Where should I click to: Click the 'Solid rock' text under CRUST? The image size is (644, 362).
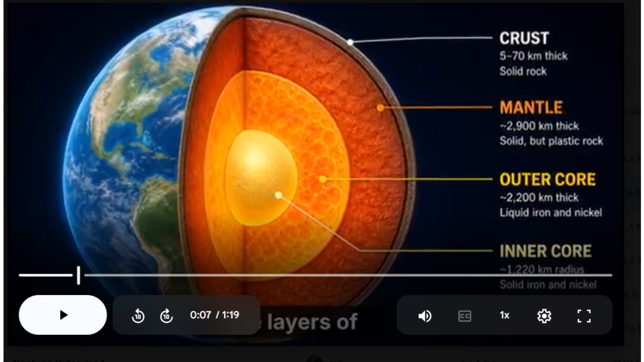[x=523, y=71]
